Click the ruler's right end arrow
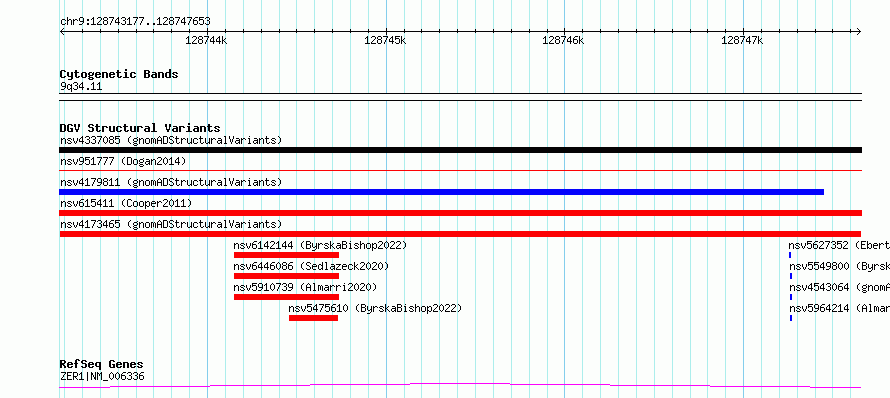890x398 pixels. point(858,31)
